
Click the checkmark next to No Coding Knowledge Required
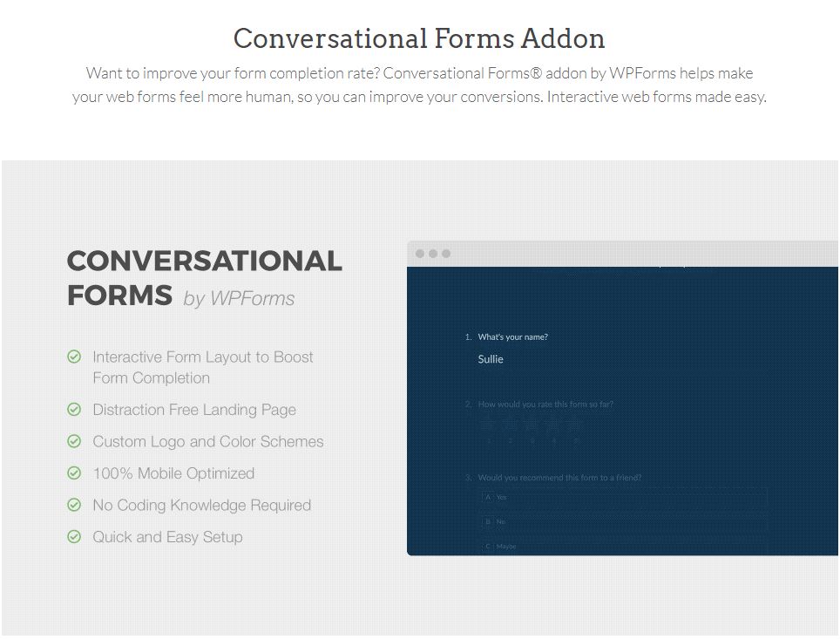(74, 505)
